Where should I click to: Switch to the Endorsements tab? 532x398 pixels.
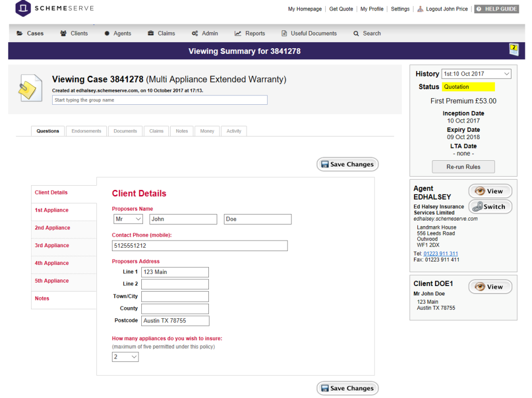[x=86, y=131]
